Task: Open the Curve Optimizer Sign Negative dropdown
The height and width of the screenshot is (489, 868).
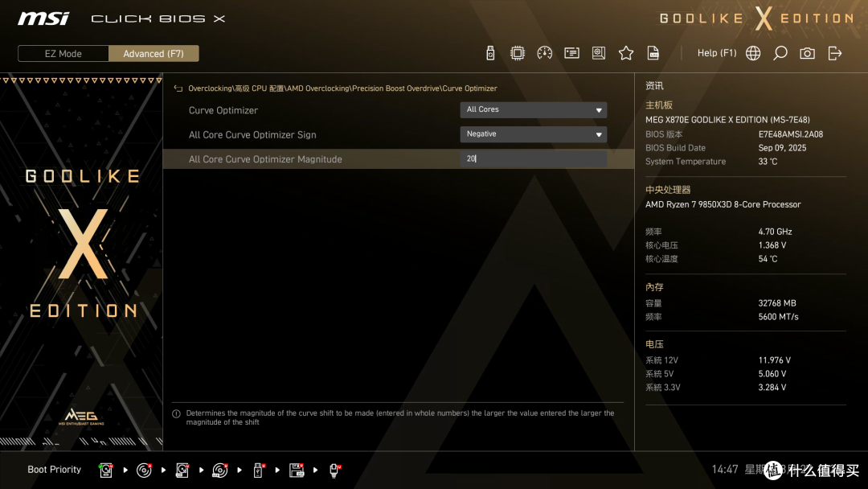Action: click(533, 134)
